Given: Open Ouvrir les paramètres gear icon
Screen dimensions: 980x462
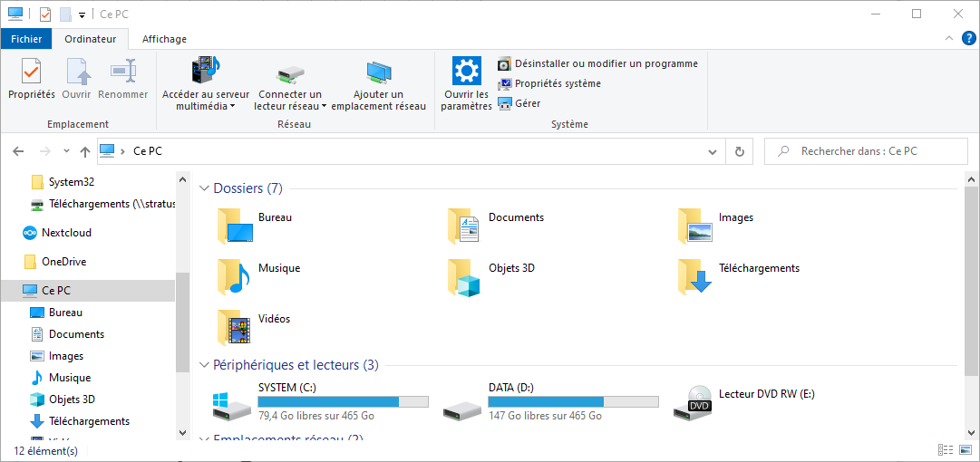Looking at the screenshot, I should (466, 72).
